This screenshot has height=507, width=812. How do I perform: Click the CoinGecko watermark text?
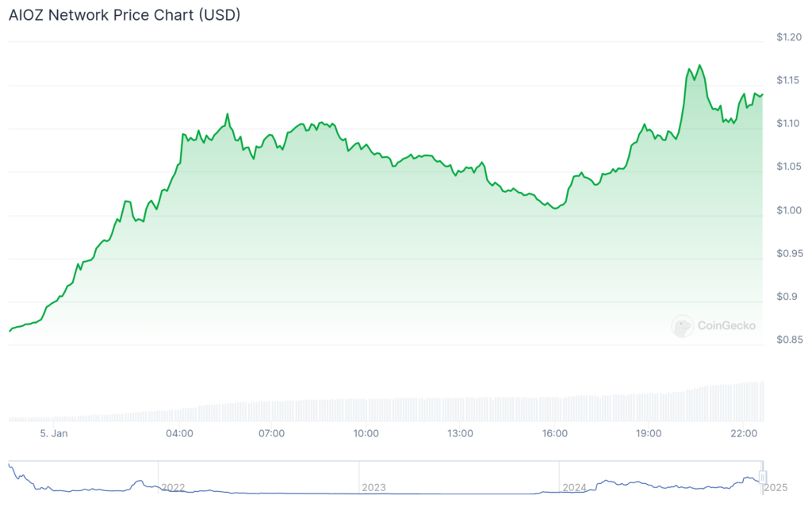click(x=726, y=325)
